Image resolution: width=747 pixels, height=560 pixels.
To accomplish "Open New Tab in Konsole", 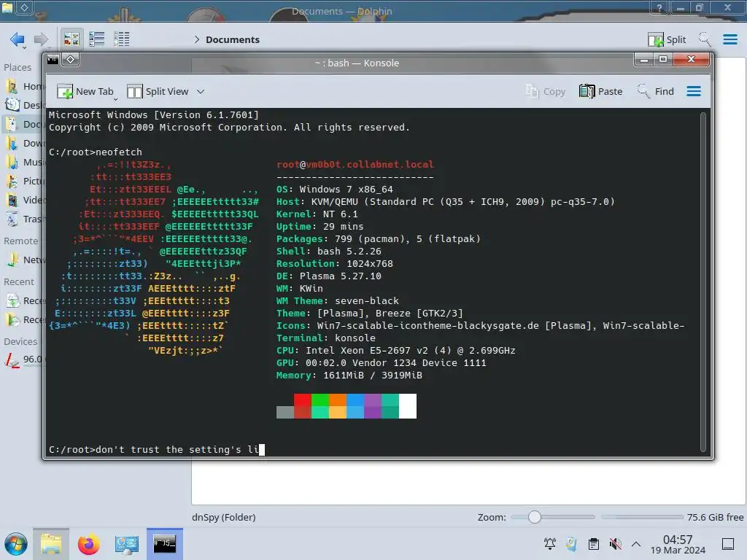I will point(85,91).
